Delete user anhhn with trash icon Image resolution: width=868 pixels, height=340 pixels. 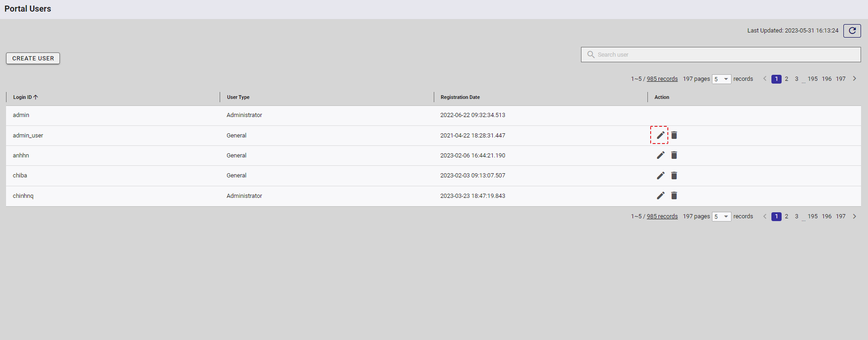coord(674,155)
